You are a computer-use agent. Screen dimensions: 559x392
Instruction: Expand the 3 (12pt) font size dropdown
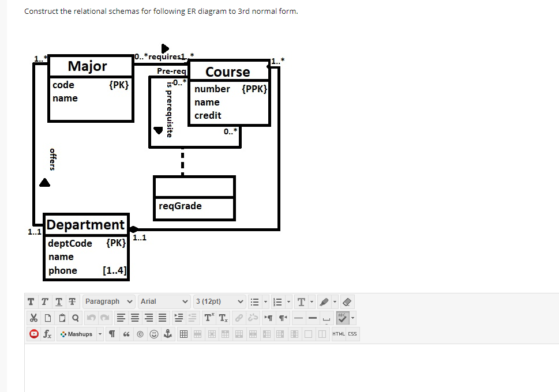point(219,301)
